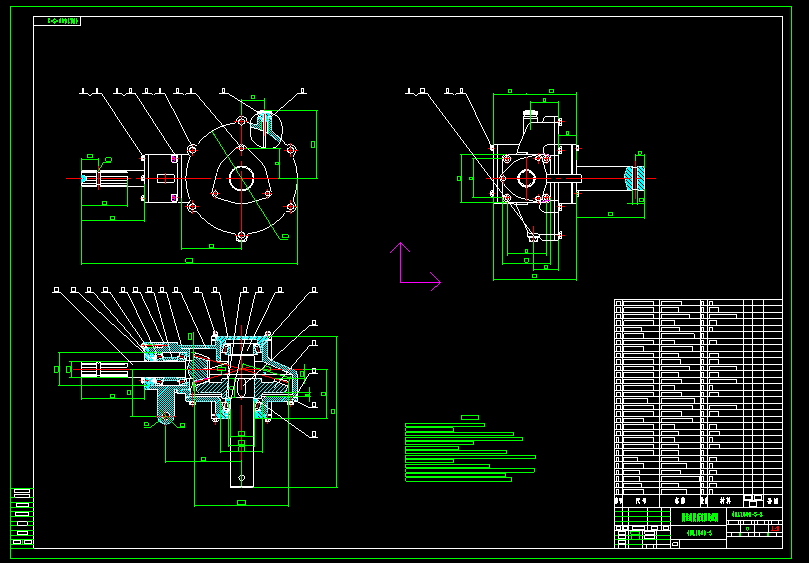
Task: Click the large green drawing title in the title block
Action: pyautogui.click(x=700, y=517)
